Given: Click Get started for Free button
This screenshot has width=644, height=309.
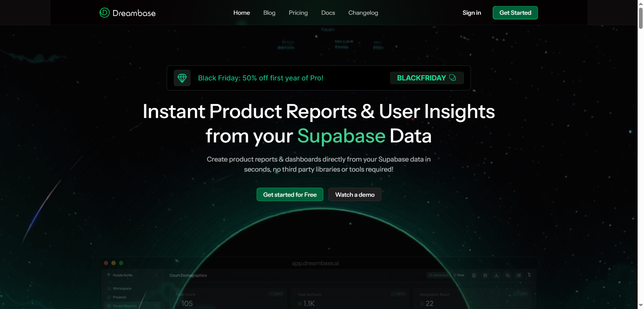Looking at the screenshot, I should coord(290,194).
